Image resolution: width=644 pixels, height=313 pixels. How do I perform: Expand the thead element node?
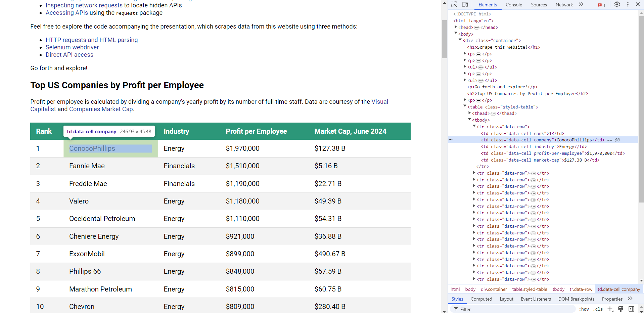coord(469,113)
